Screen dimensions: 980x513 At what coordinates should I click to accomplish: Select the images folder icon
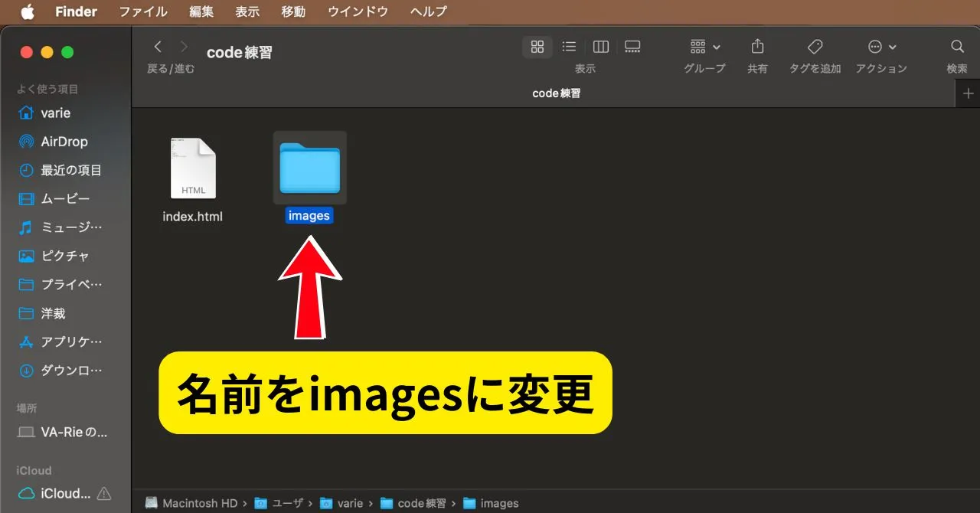(x=309, y=168)
